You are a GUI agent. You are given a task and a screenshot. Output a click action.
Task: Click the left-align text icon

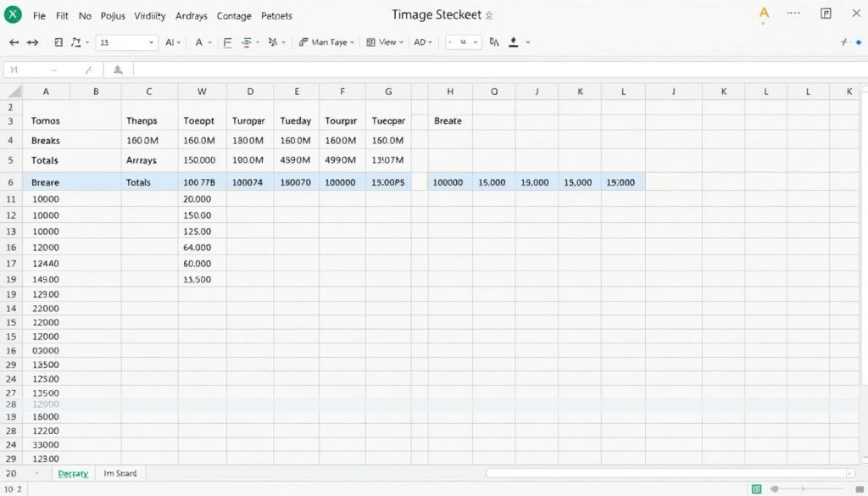pos(227,42)
